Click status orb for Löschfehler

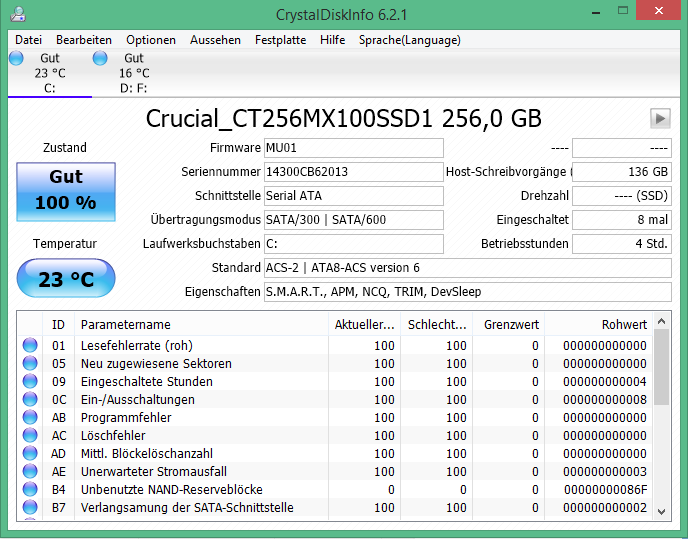[30, 435]
